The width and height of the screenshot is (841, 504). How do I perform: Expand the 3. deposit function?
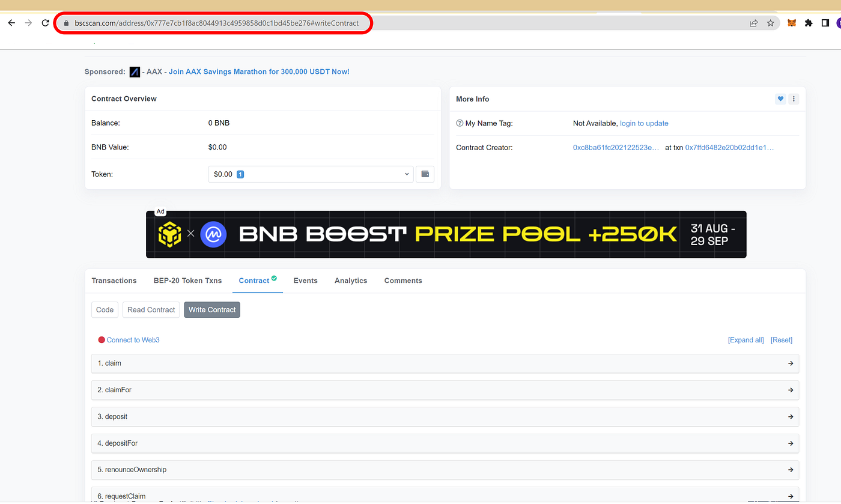[x=445, y=416]
